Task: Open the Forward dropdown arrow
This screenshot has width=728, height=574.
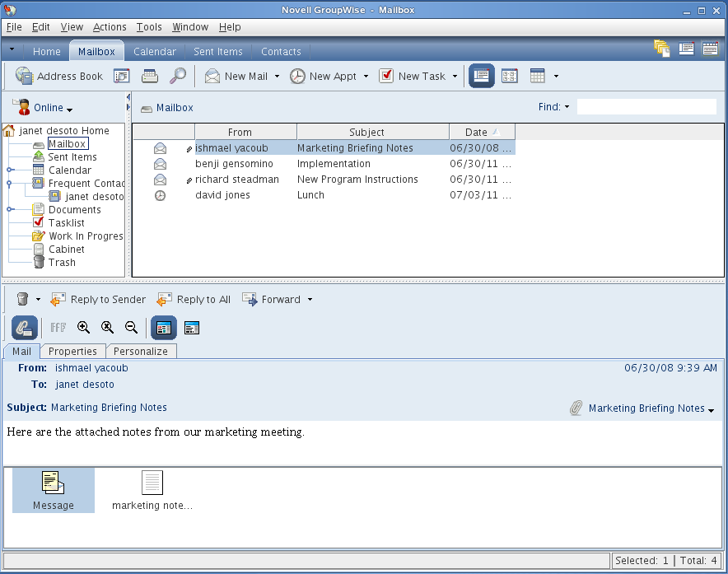Action: tap(308, 299)
